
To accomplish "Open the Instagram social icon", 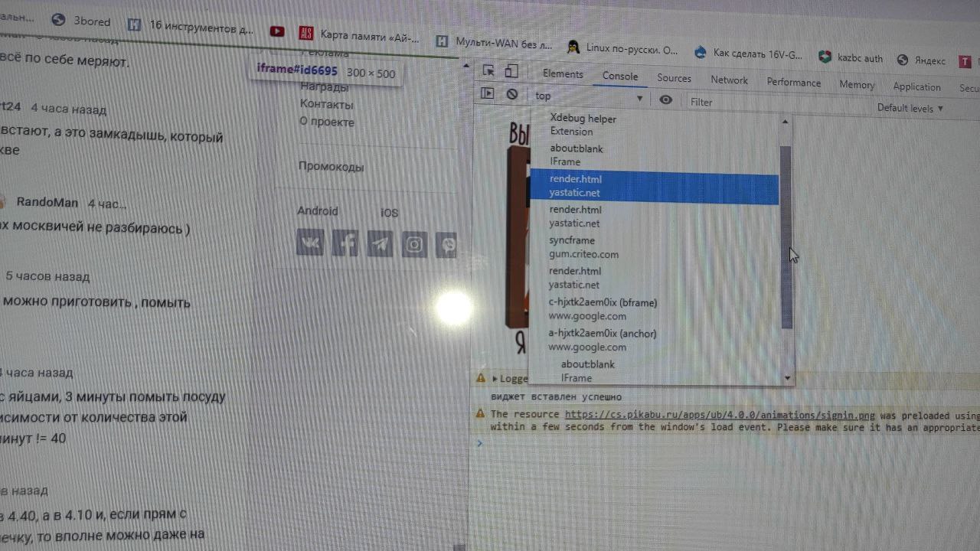I will pos(414,244).
